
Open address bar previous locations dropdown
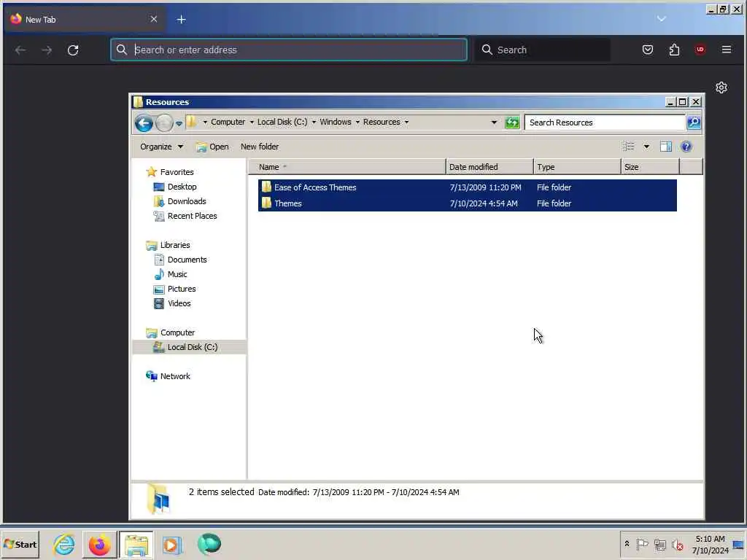[x=494, y=122]
